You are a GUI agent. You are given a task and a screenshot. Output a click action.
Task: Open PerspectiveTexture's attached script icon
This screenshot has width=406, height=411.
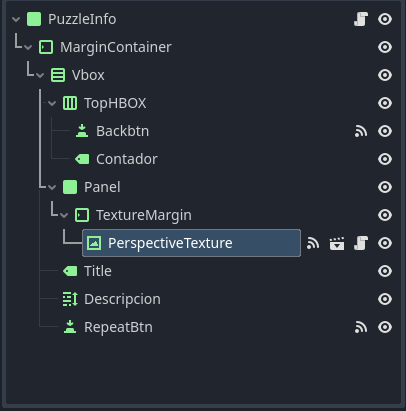361,243
